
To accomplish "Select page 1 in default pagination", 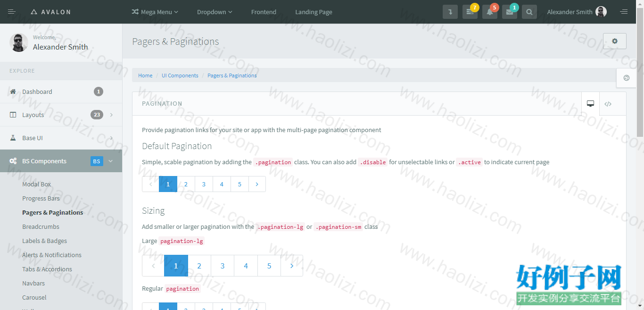I will point(168,184).
